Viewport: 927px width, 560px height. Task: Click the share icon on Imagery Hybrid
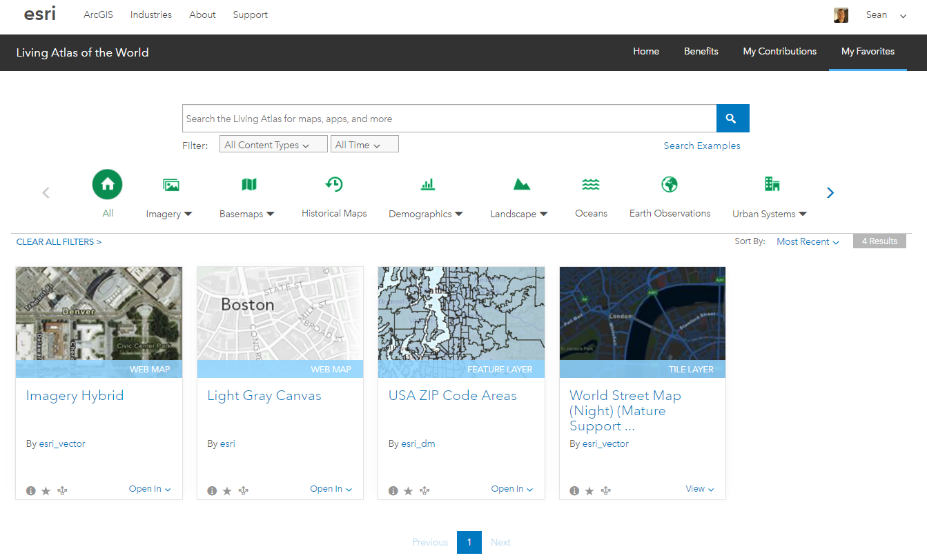(x=62, y=491)
